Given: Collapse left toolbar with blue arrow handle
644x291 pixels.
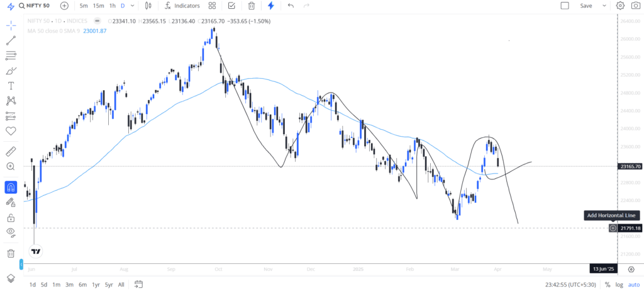Looking at the screenshot, I should click(21, 263).
